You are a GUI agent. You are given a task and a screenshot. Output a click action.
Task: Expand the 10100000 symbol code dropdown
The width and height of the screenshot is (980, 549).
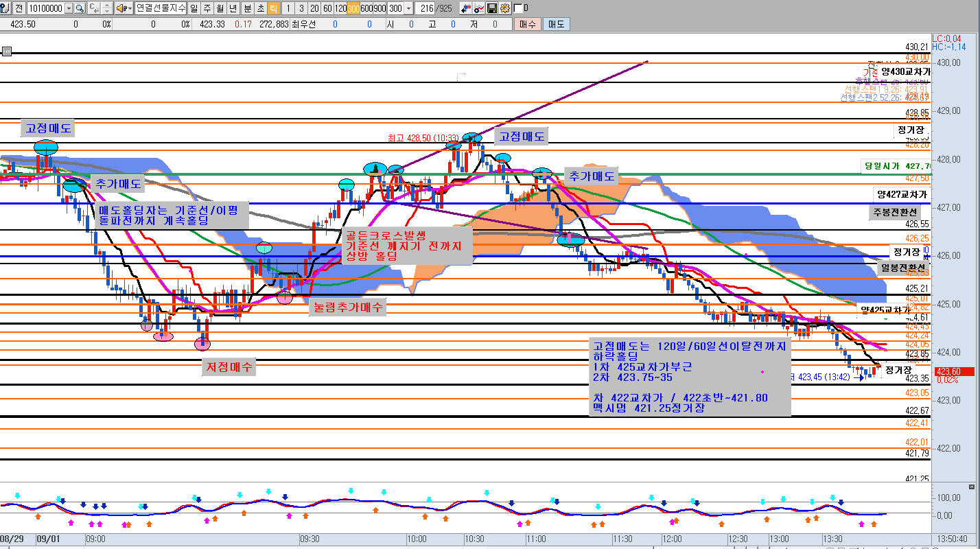click(x=69, y=8)
